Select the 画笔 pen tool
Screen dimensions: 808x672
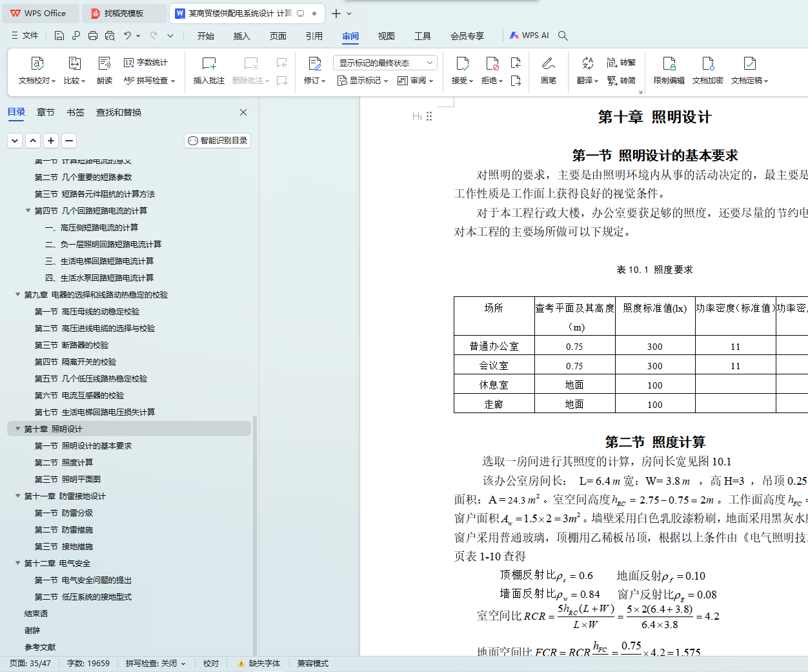point(549,71)
